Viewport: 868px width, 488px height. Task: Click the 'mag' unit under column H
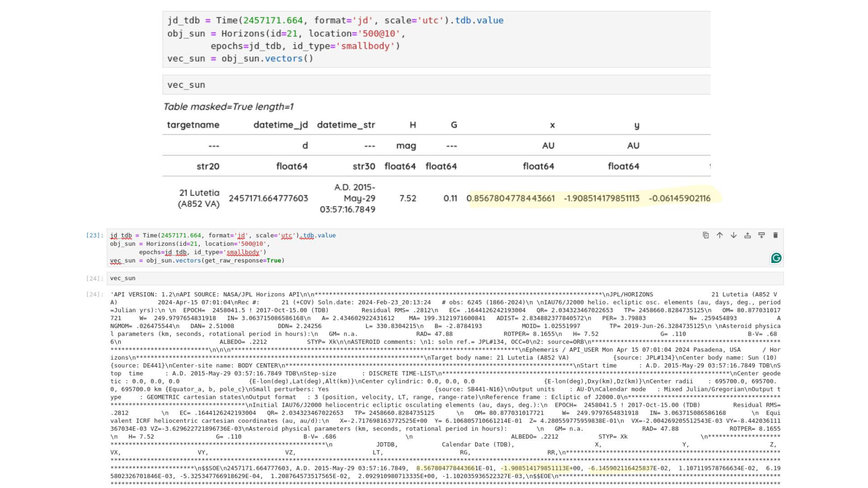coord(406,145)
